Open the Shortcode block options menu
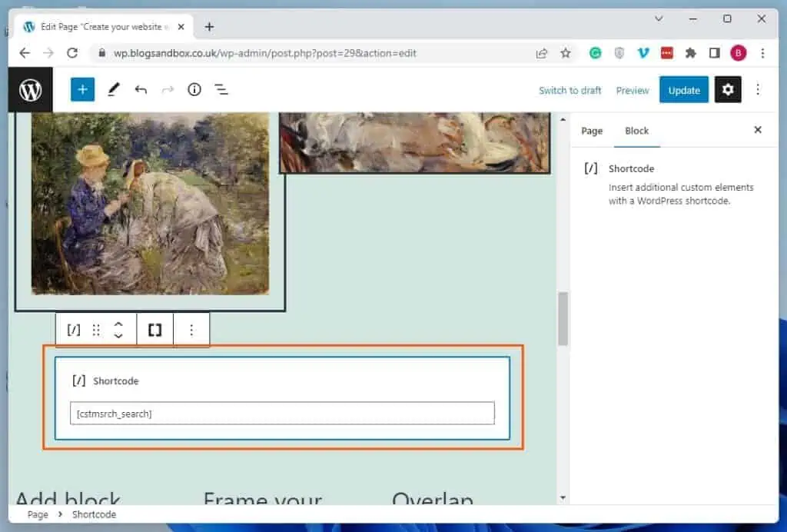The width and height of the screenshot is (787, 532). [191, 330]
